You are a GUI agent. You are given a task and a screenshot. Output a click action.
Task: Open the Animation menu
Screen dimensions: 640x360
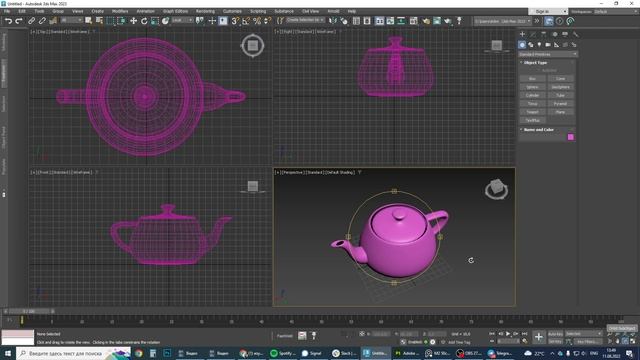(x=145, y=11)
